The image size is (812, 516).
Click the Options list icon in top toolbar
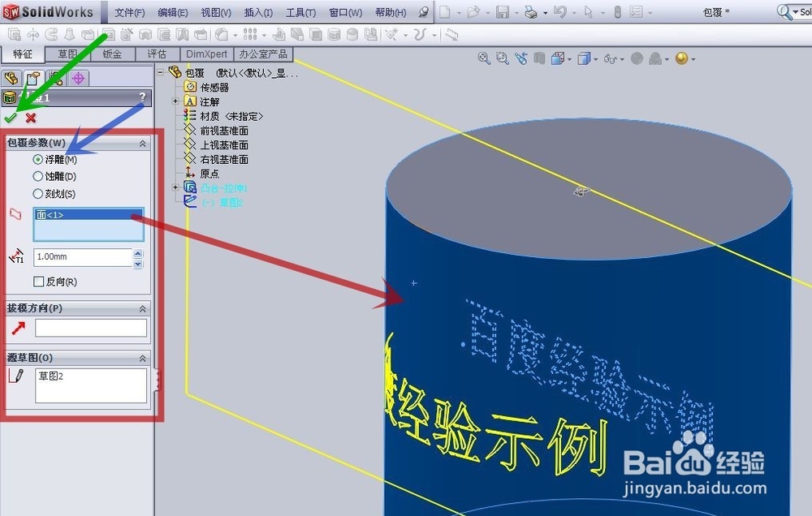pos(637,12)
